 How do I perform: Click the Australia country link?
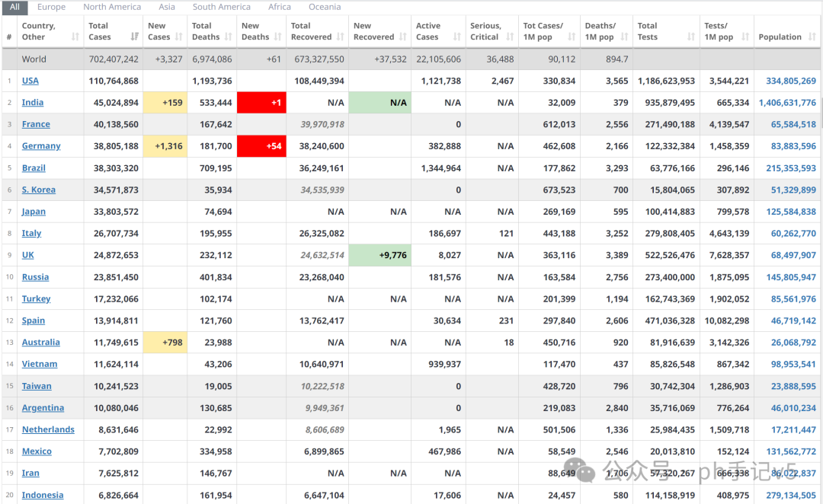coord(41,342)
